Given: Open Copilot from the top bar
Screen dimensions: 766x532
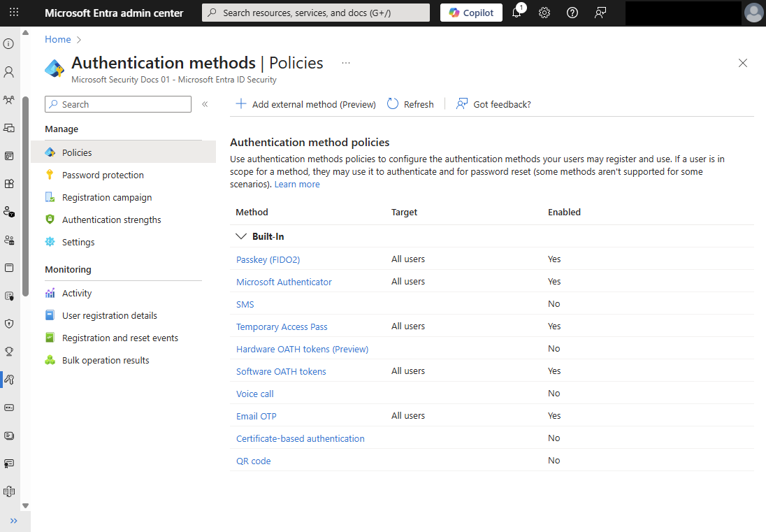Looking at the screenshot, I should tap(470, 12).
